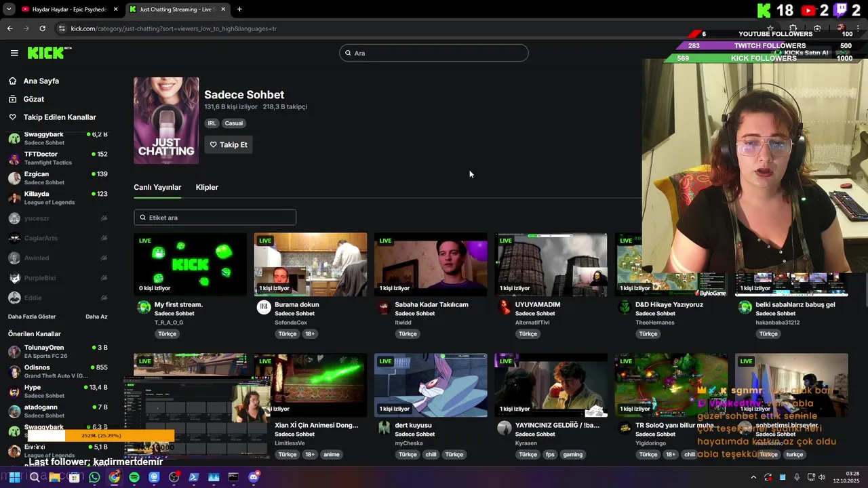Open TolunayOren recommended channel

[58, 352]
